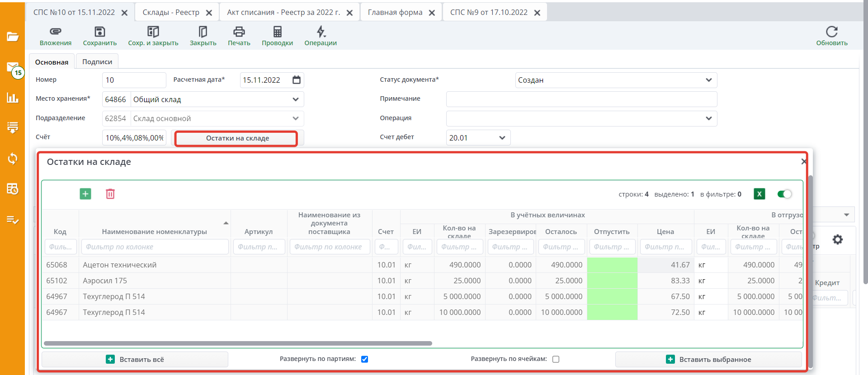Click the Вложения paperclip icon
The height and width of the screenshot is (375, 868).
click(x=55, y=32)
